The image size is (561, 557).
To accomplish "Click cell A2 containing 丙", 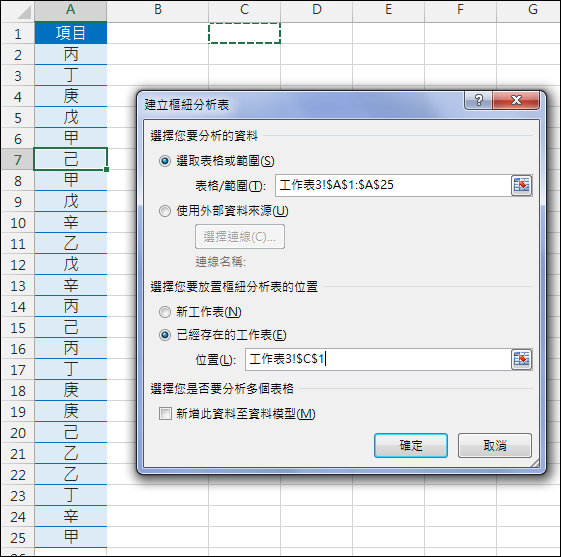I will point(70,54).
